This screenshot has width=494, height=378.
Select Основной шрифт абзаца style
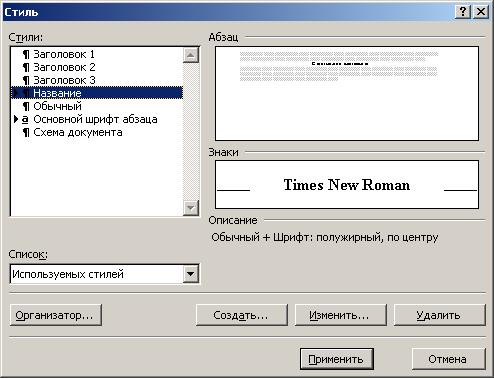pyautogui.click(x=97, y=119)
